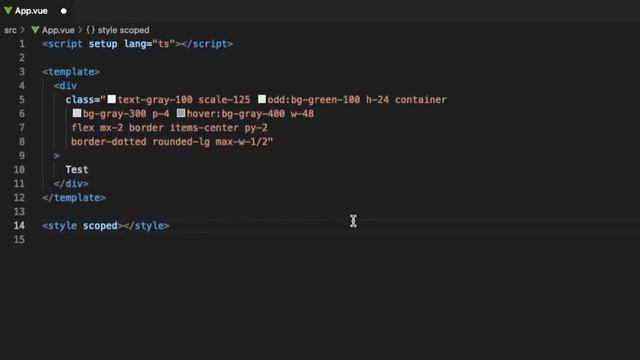Click the closing </script> tag
The width and height of the screenshot is (640, 360).
207,44
